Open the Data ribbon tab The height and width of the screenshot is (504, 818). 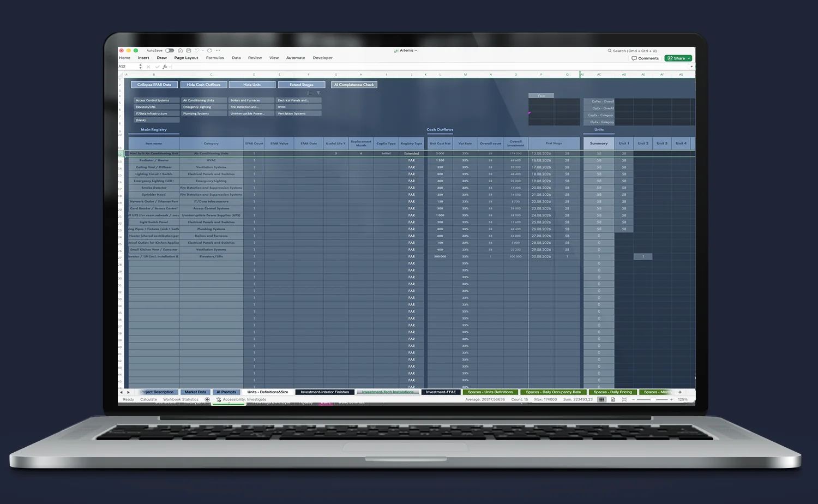tap(236, 58)
